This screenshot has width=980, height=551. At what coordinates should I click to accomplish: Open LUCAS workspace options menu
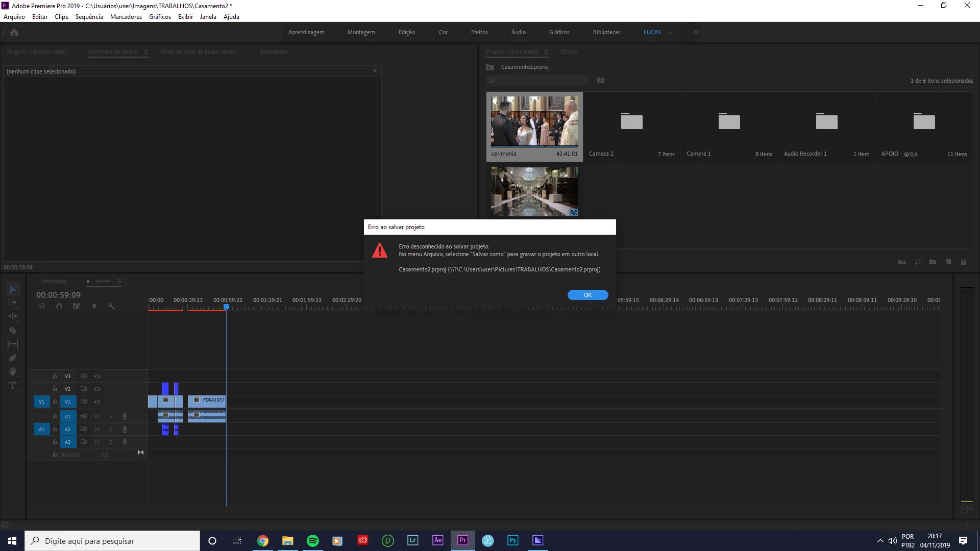670,32
